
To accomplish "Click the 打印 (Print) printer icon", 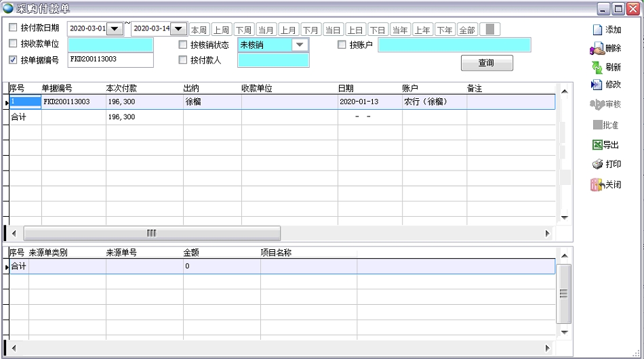I will [597, 164].
